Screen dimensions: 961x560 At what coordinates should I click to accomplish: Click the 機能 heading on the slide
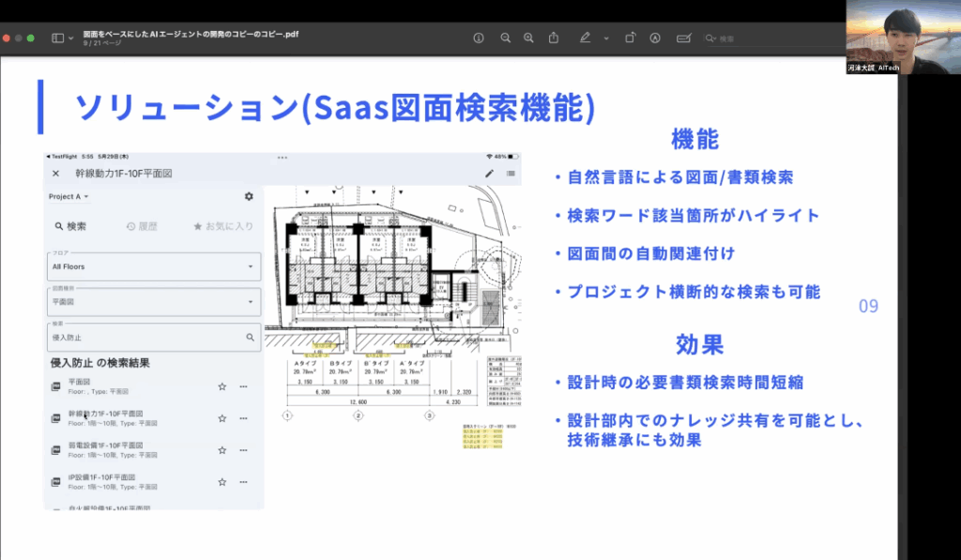pos(695,140)
